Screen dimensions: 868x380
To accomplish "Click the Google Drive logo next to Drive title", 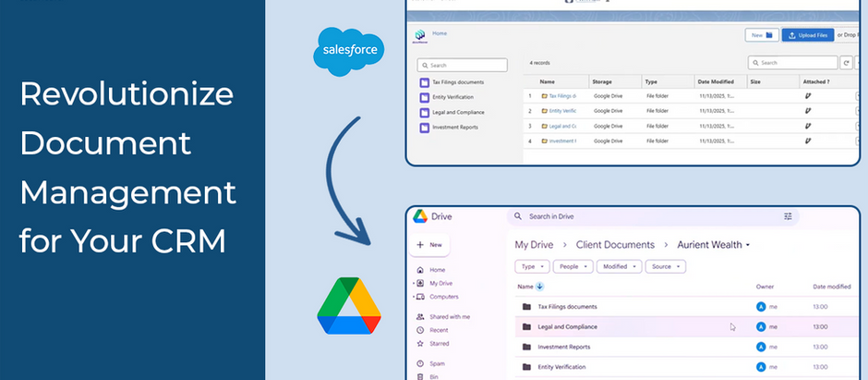I will coord(419,216).
